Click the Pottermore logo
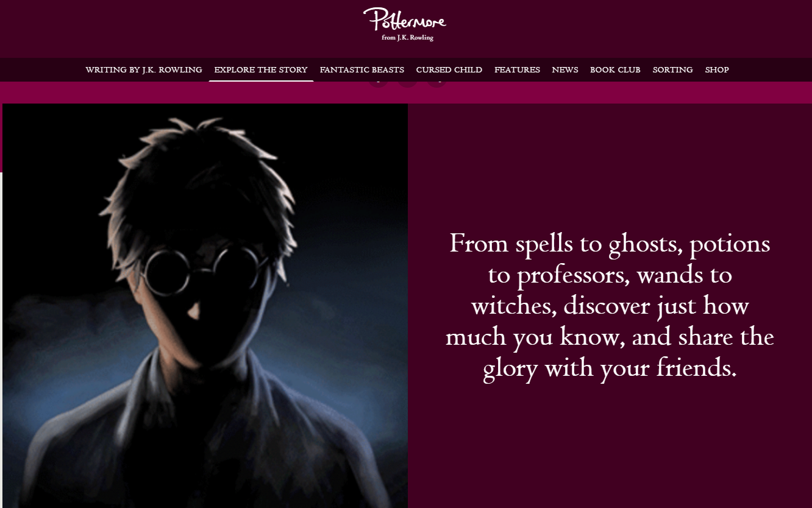Screen dimensions: 812x508 pos(405,20)
